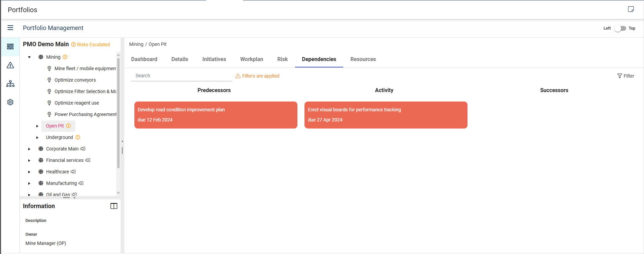Select Mine fleet / mobile equipment item

(85, 68)
